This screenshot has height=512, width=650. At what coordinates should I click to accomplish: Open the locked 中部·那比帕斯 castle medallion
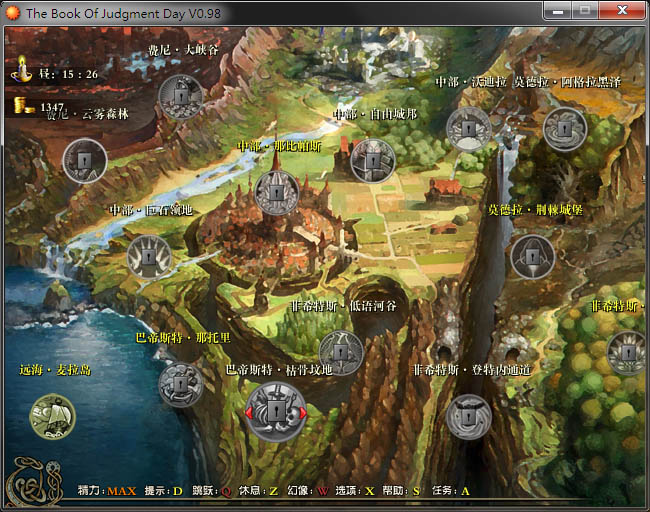pos(276,192)
